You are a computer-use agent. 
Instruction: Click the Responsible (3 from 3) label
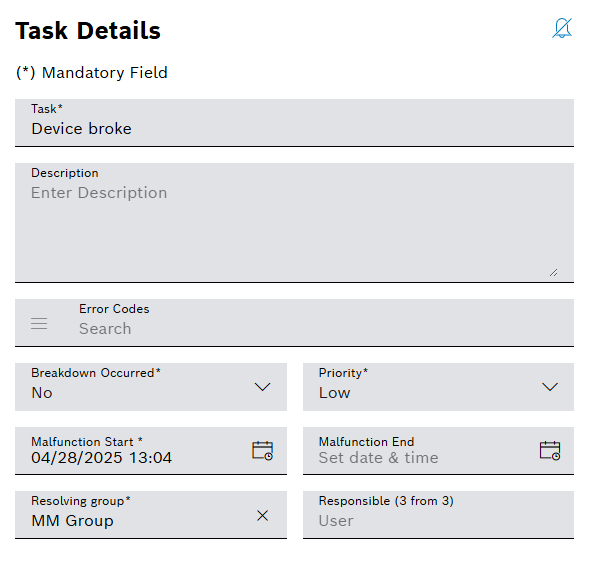(386, 501)
